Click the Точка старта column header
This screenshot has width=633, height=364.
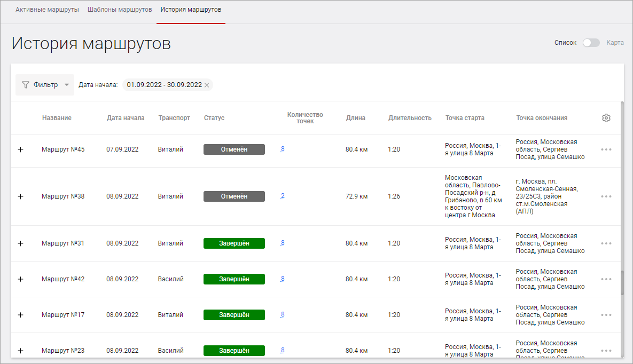click(x=465, y=118)
